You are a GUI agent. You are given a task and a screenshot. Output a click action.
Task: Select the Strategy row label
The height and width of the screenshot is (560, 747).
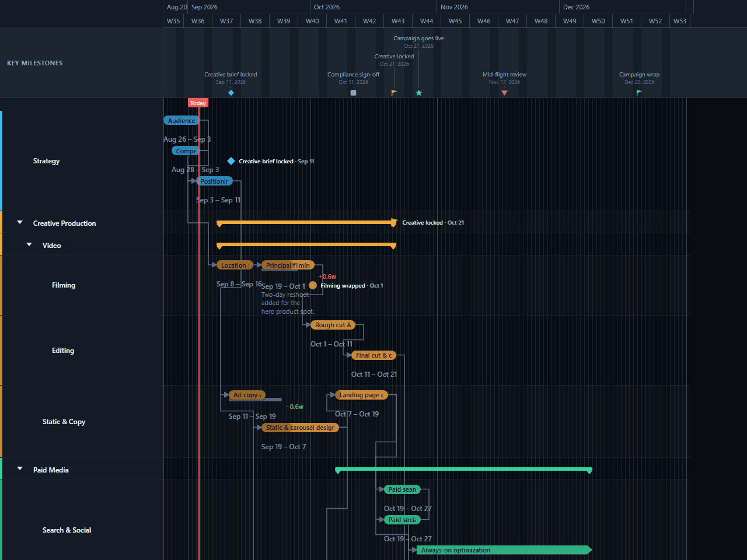tap(46, 161)
